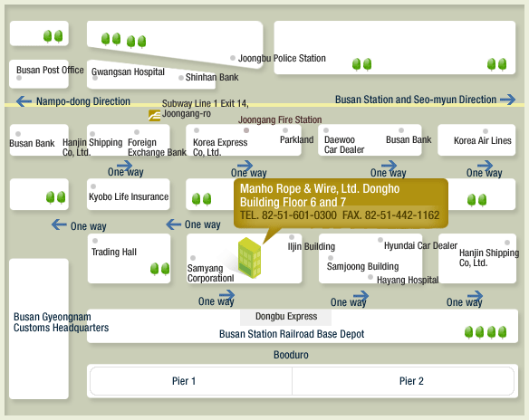Image resolution: width=529 pixels, height=420 pixels.
Task: Click the Busan Station Railroad Base Depot text
Action: click(x=292, y=334)
